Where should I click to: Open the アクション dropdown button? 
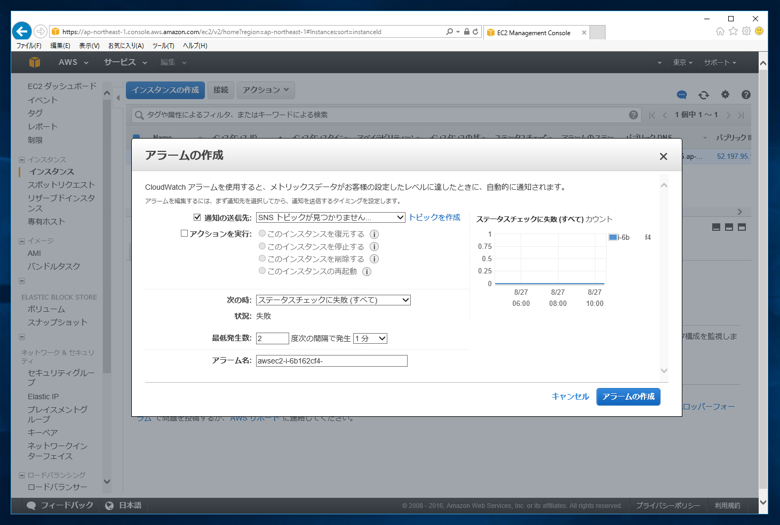click(x=266, y=90)
